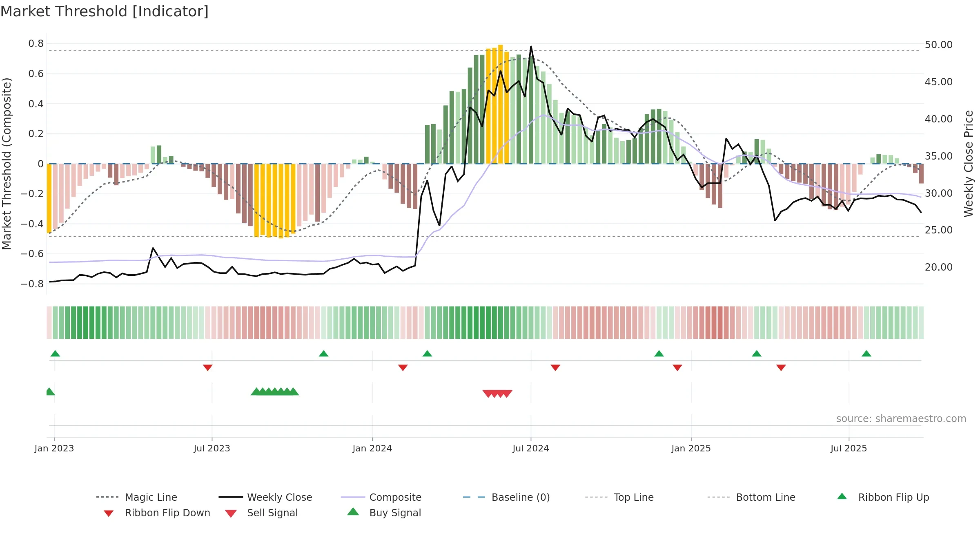Toggle the Magic Line legend entry
The height and width of the screenshot is (551, 980).
(x=136, y=497)
